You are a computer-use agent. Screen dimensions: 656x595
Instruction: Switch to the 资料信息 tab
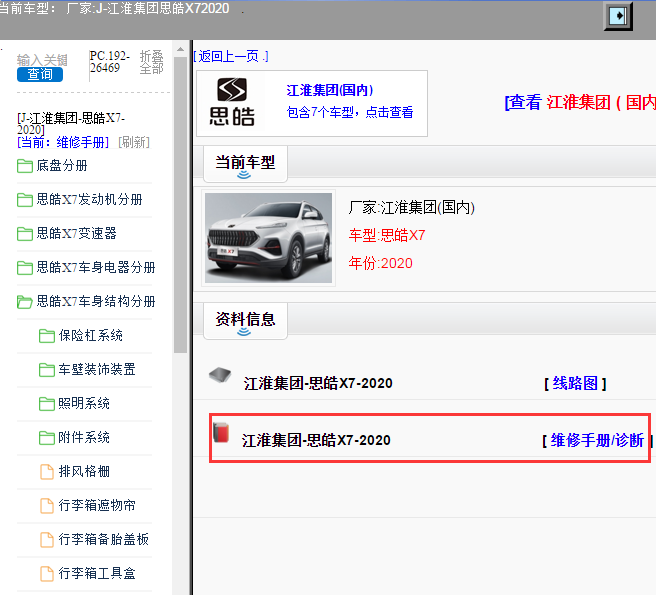[x=245, y=321]
